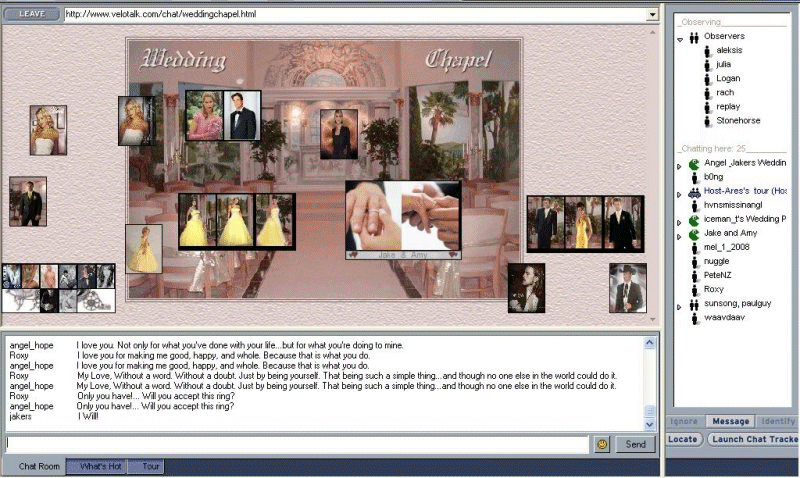The height and width of the screenshot is (478, 800).
Task: Collapse the Observers tree group
Action: click(680, 40)
